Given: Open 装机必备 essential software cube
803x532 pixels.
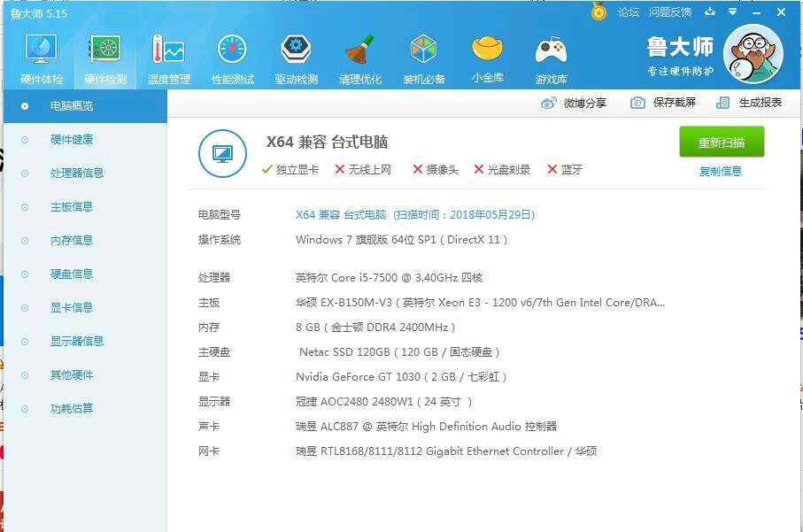Looking at the screenshot, I should pos(424,59).
